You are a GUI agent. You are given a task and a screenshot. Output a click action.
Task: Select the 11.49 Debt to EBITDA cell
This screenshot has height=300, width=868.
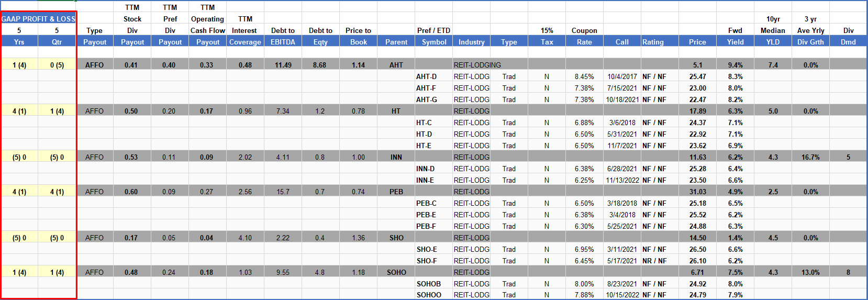pos(283,65)
